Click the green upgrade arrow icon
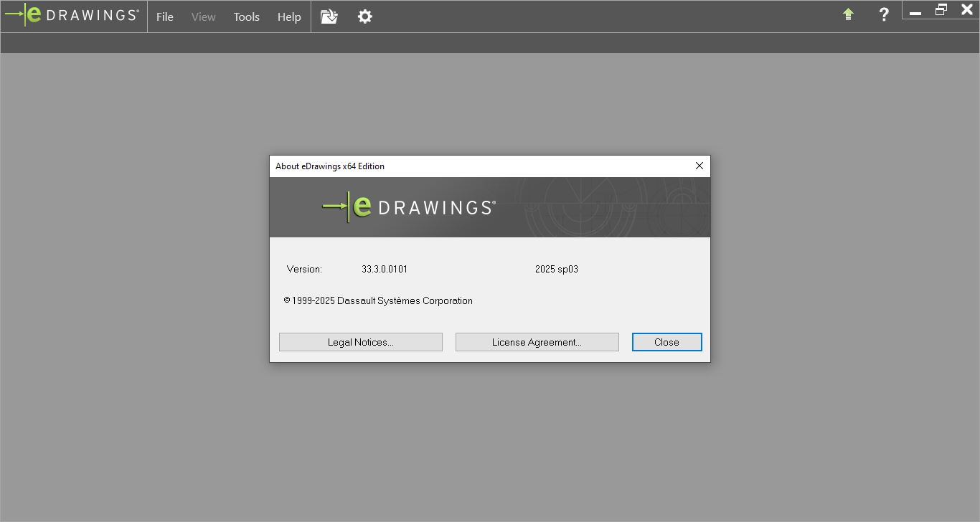This screenshot has width=980, height=522. [848, 14]
